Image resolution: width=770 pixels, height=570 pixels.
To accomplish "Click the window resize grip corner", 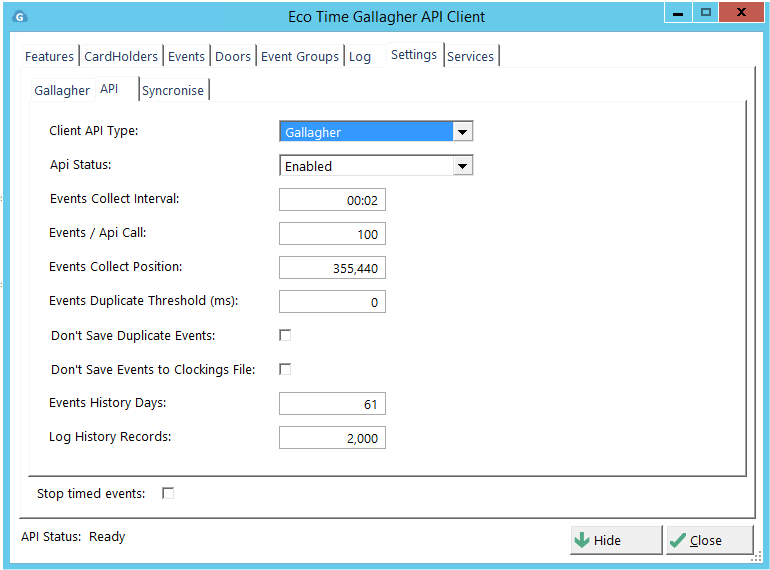I will click(757, 557).
